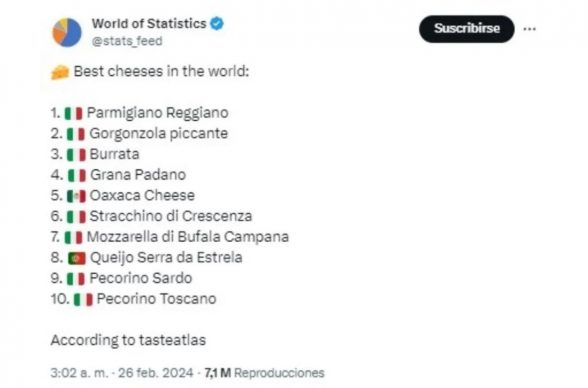Viewport: 588px width, 388px height.
Task: Click the World of Statistics profile avatar
Action: tap(67, 33)
